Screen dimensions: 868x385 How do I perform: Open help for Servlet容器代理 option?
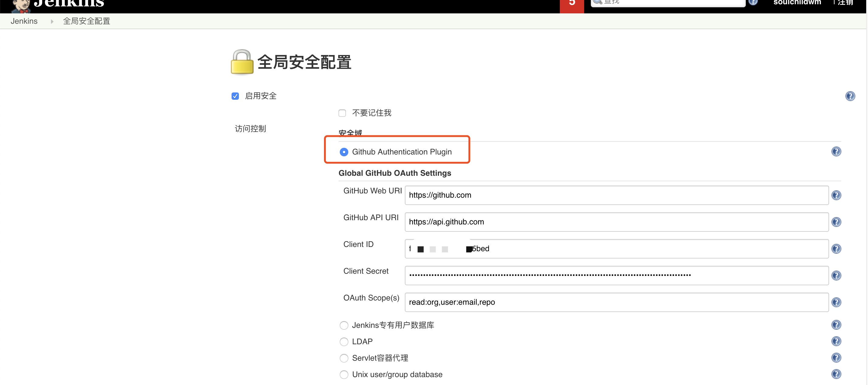point(836,358)
